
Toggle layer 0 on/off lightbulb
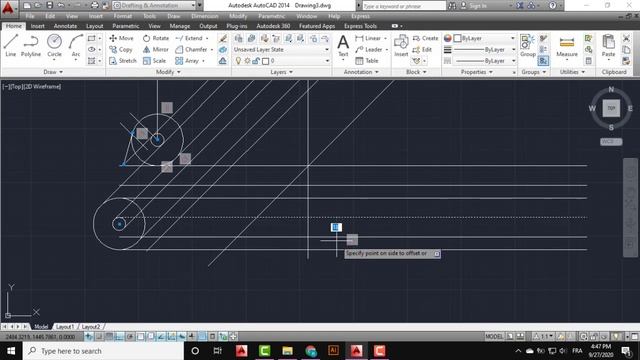tap(238, 61)
